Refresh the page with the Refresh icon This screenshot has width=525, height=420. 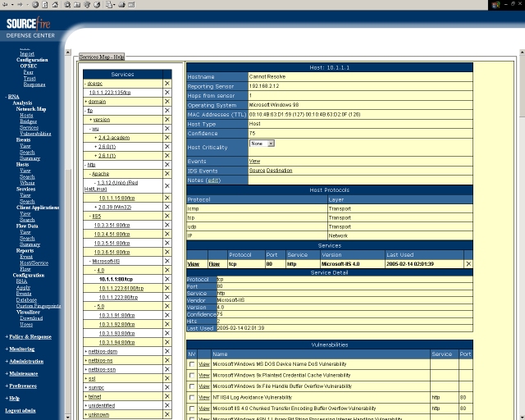click(45, 5)
